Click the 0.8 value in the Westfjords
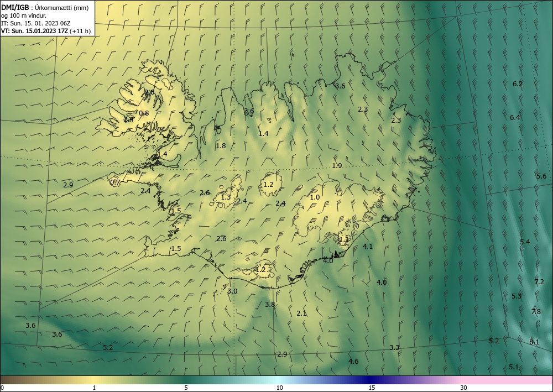The width and height of the screenshot is (553, 392). 144,113
